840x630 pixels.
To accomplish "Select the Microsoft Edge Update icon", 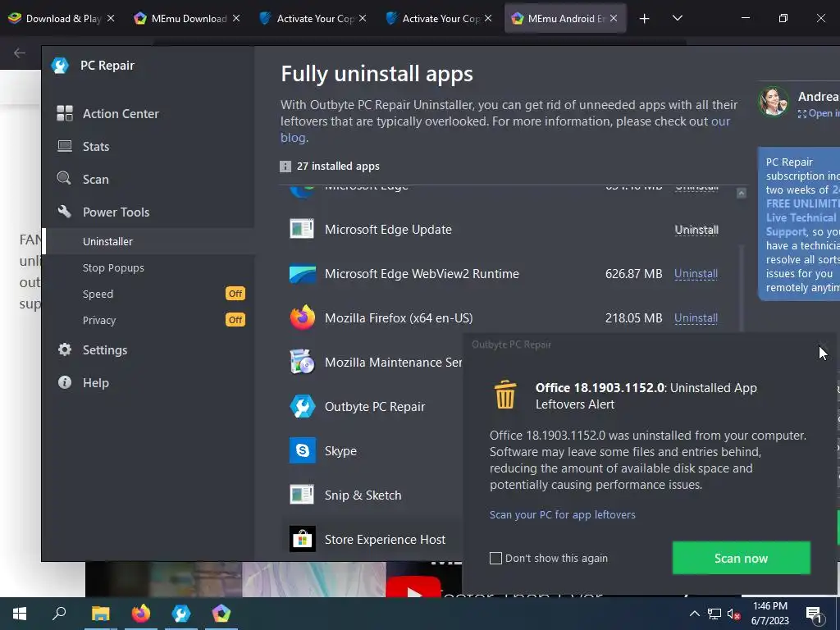I will (x=302, y=230).
